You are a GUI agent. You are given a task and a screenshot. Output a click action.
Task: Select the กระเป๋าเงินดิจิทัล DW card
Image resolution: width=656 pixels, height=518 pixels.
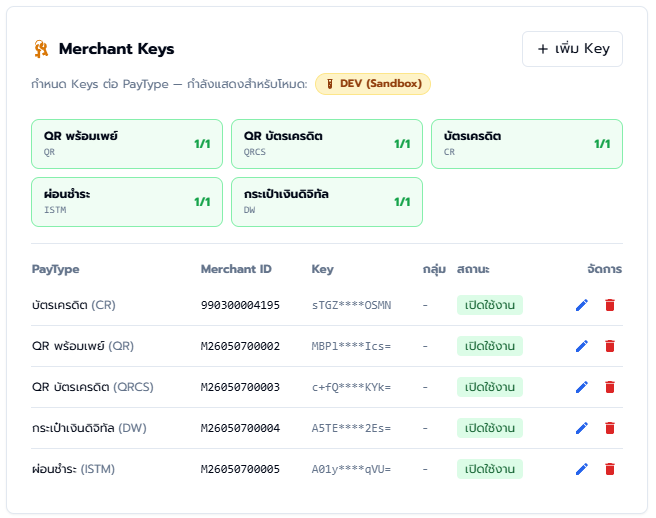tap(327, 202)
